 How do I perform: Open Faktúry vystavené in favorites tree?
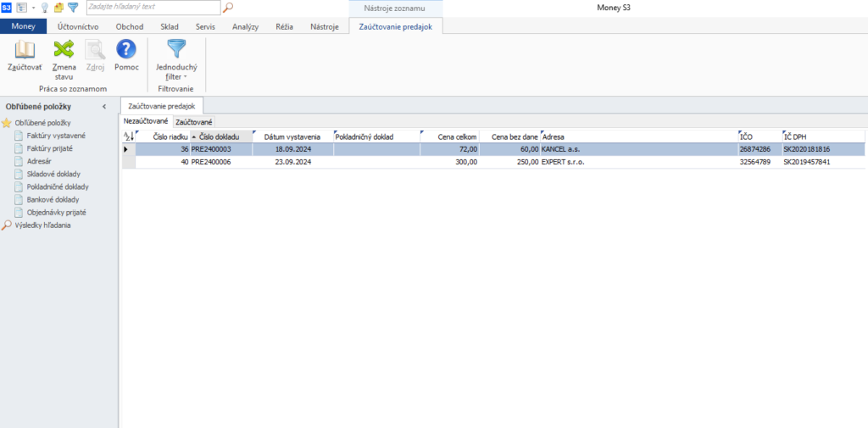[x=56, y=136]
